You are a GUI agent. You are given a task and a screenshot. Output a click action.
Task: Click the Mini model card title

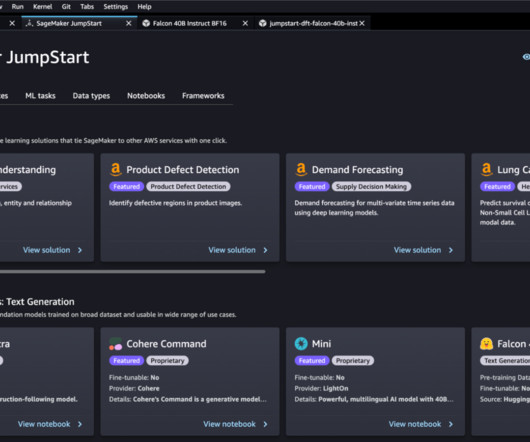(x=321, y=344)
